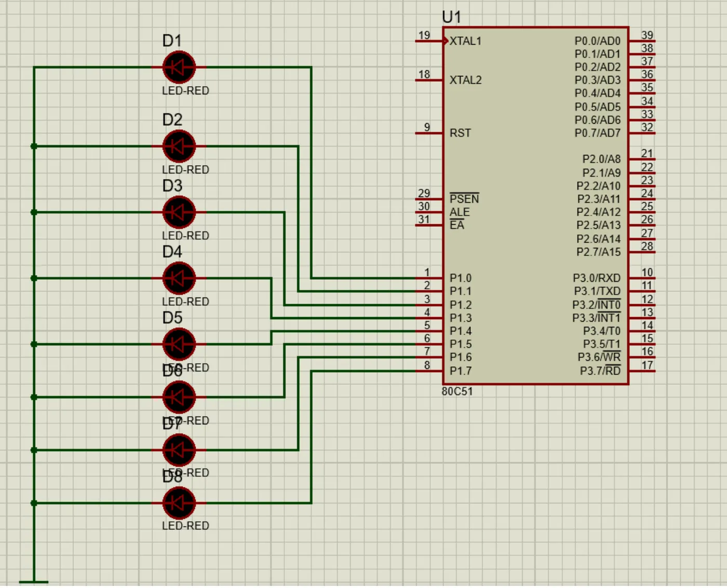727x588 pixels.
Task: Click the P1.3 pin label
Action: [460, 318]
